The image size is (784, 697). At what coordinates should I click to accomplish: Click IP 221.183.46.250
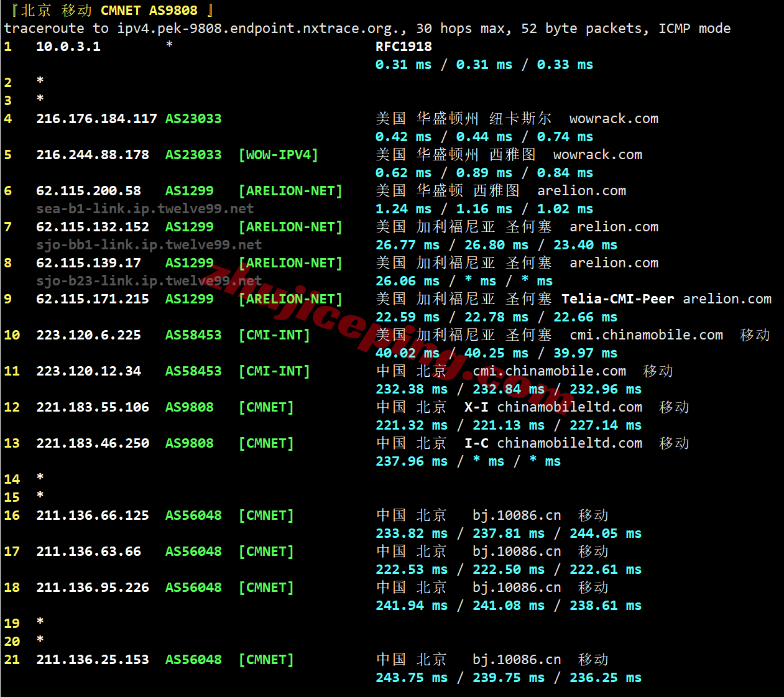tap(93, 443)
